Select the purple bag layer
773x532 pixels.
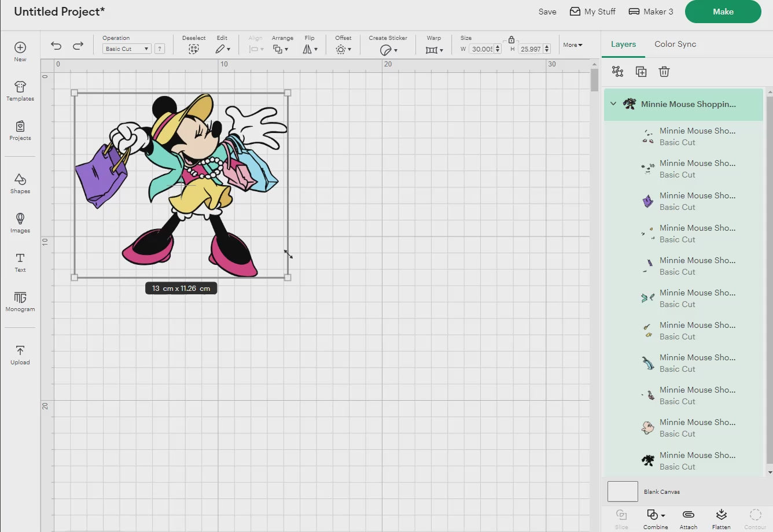[683, 201]
